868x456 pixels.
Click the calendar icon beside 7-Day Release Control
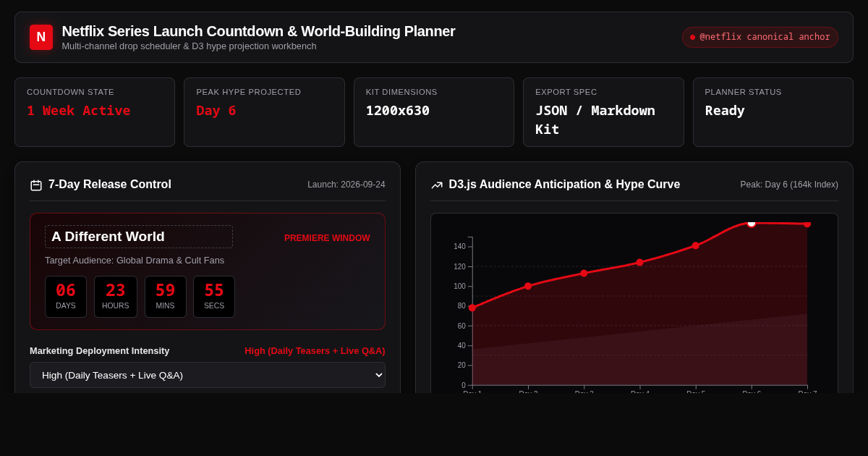(x=36, y=185)
